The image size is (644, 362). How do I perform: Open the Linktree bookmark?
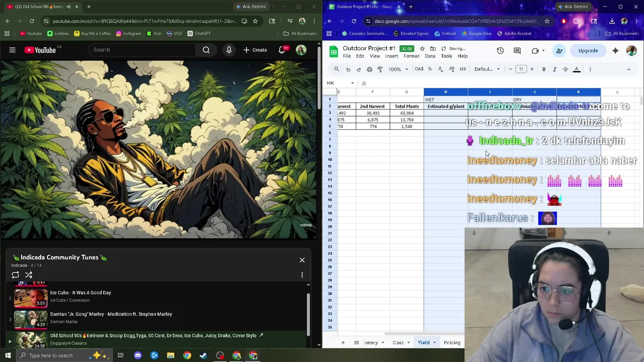pyautogui.click(x=58, y=34)
